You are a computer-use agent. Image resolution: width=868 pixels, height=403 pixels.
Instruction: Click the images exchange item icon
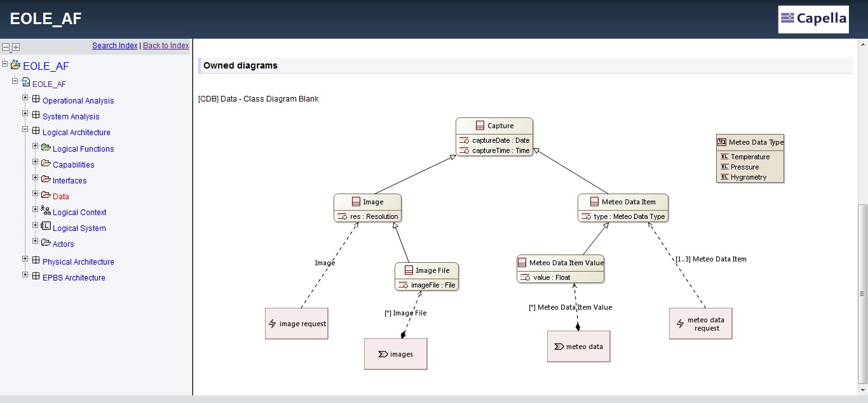pos(383,354)
